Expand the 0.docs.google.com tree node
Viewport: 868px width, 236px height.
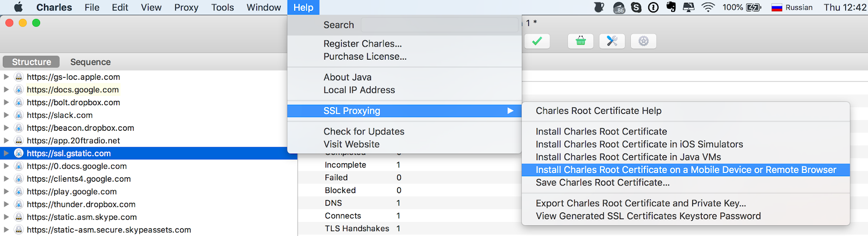(7, 166)
